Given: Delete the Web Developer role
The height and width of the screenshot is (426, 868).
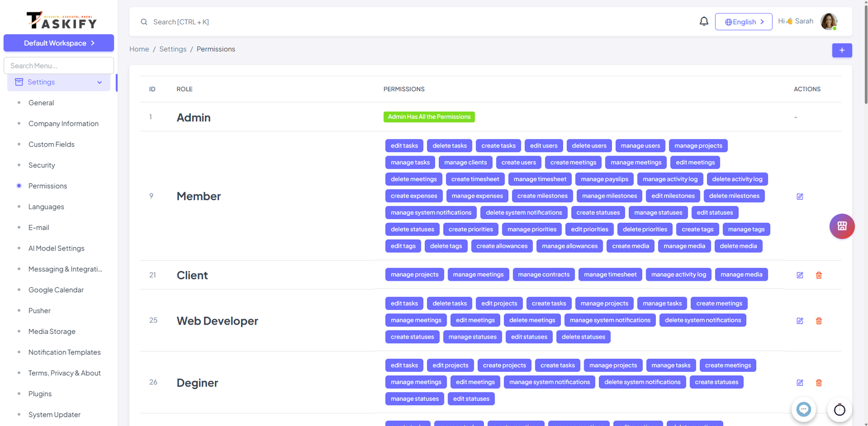Looking at the screenshot, I should 819,321.
